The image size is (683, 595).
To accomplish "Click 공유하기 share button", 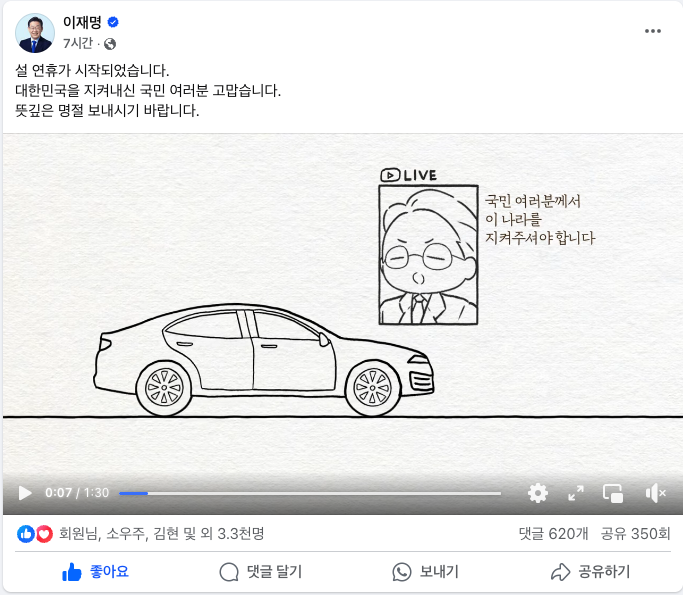I will (590, 571).
